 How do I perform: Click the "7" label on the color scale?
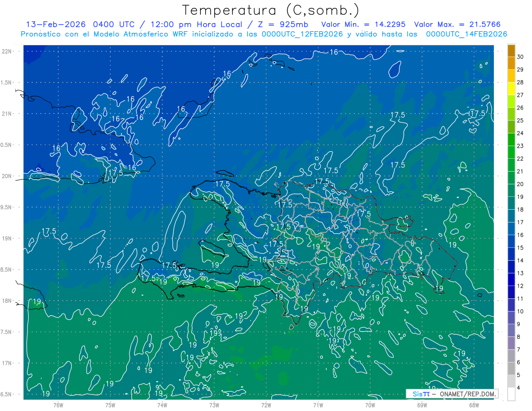(519, 350)
